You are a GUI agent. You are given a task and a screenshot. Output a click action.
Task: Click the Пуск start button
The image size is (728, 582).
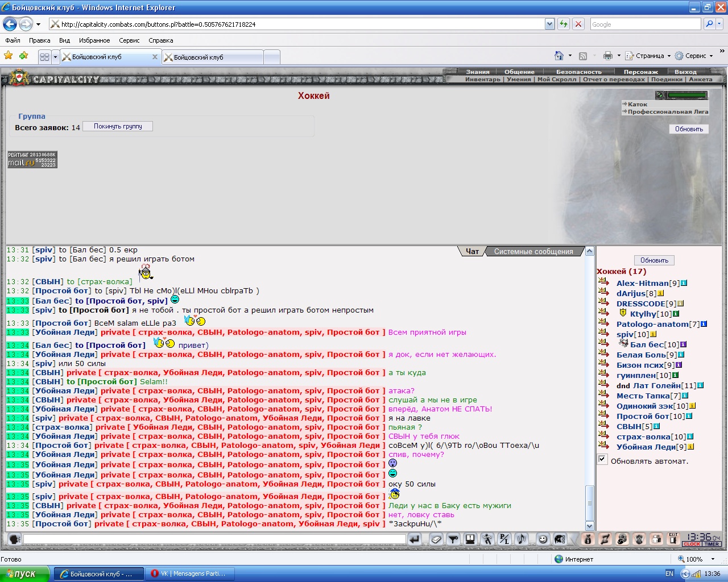click(x=25, y=573)
